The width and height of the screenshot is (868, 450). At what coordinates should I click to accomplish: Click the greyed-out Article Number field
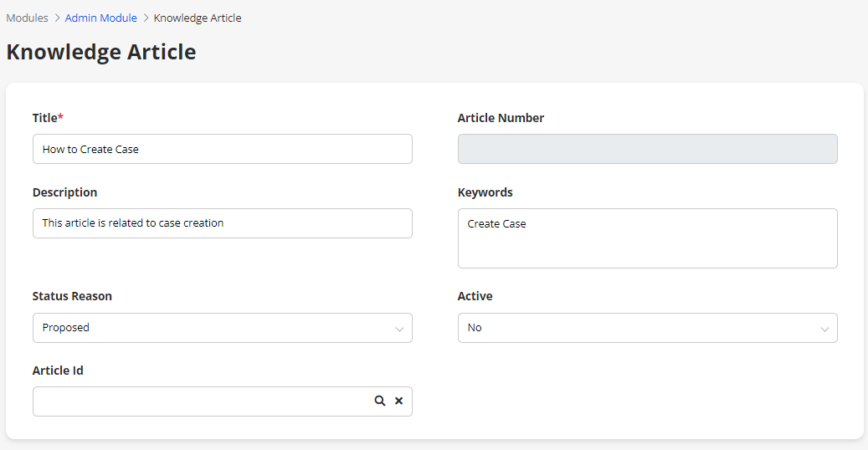(x=647, y=149)
